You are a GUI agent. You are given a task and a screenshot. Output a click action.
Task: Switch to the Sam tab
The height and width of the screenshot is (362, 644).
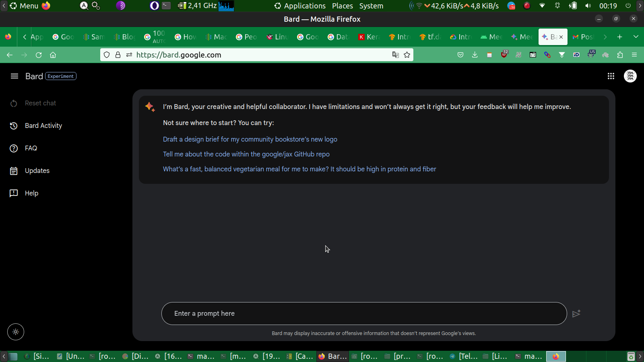[94, 37]
